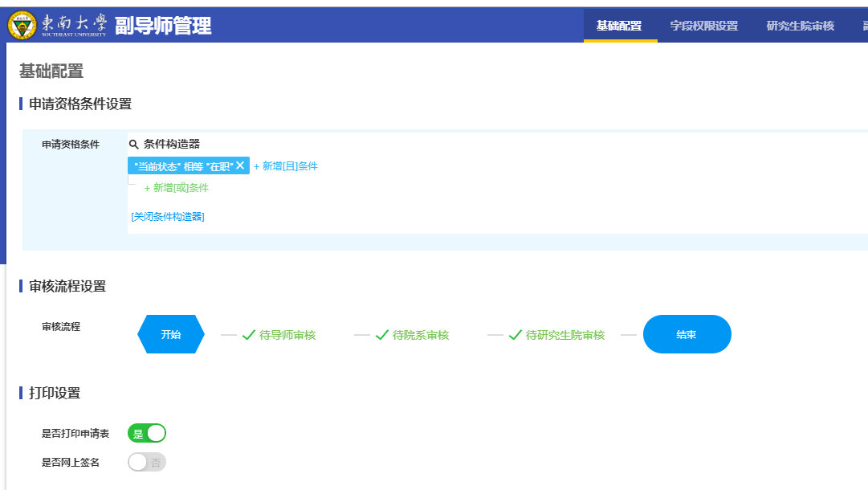Remove the 当前状态 相等 在职 condition with X
Screen dimensions: 868x490
pyautogui.click(x=240, y=165)
